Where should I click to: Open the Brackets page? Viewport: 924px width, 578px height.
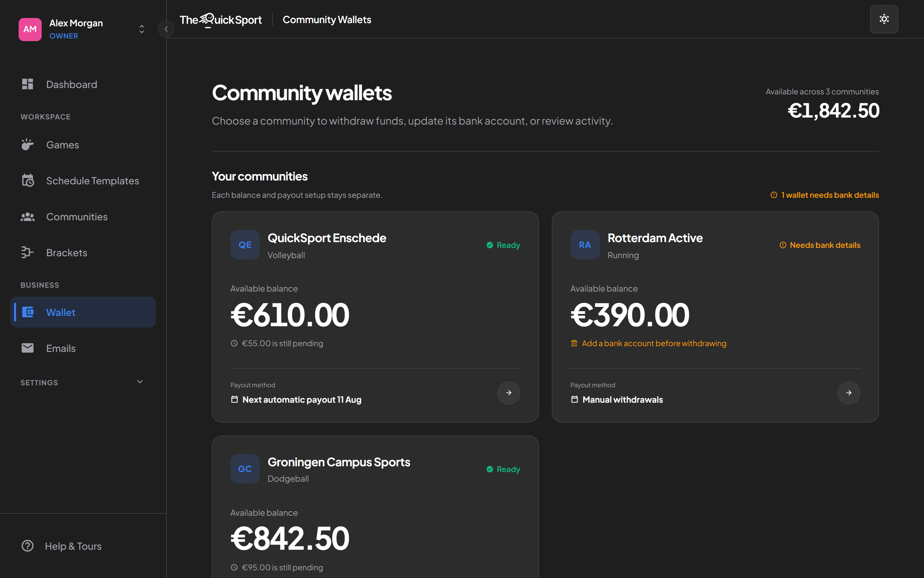83,253
